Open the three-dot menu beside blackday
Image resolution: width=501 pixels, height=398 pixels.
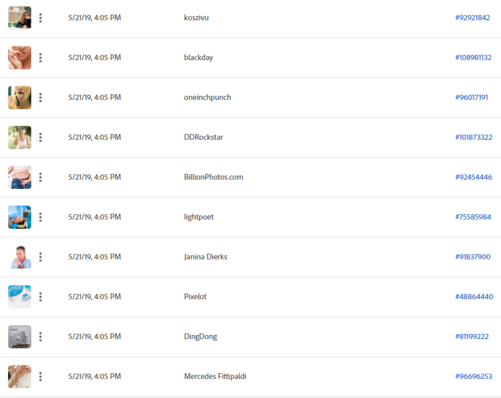point(40,58)
